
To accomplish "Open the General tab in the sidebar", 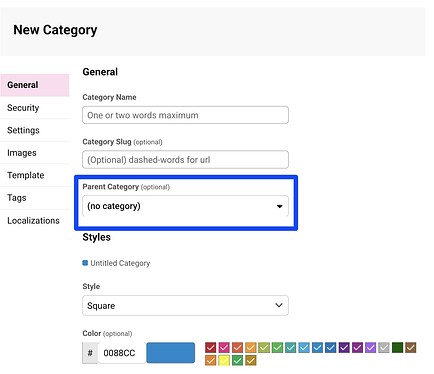I will point(35,85).
